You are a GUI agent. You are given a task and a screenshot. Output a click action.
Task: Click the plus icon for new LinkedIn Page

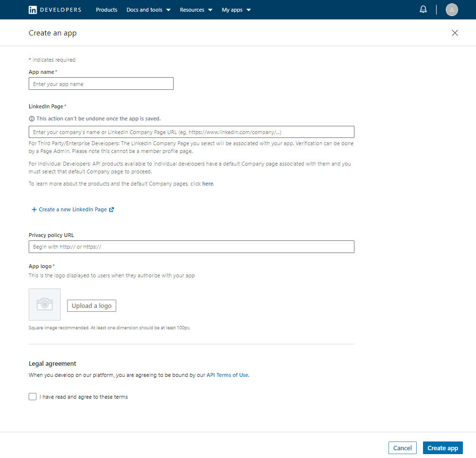(34, 210)
